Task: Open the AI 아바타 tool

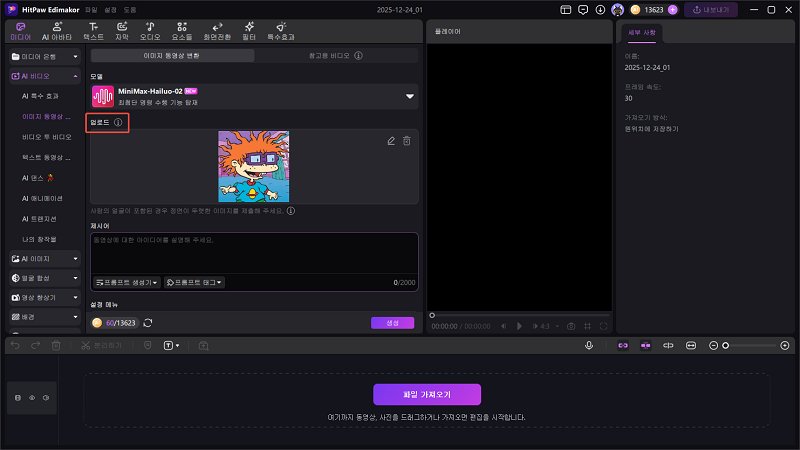Action: pos(57,31)
